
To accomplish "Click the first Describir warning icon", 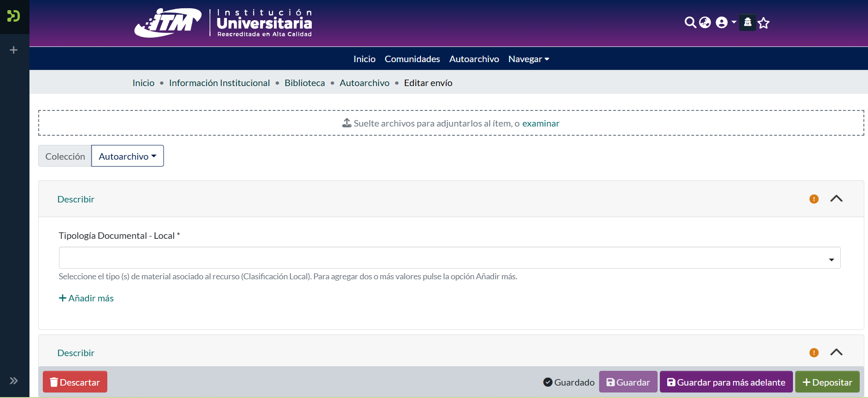I will (x=814, y=199).
